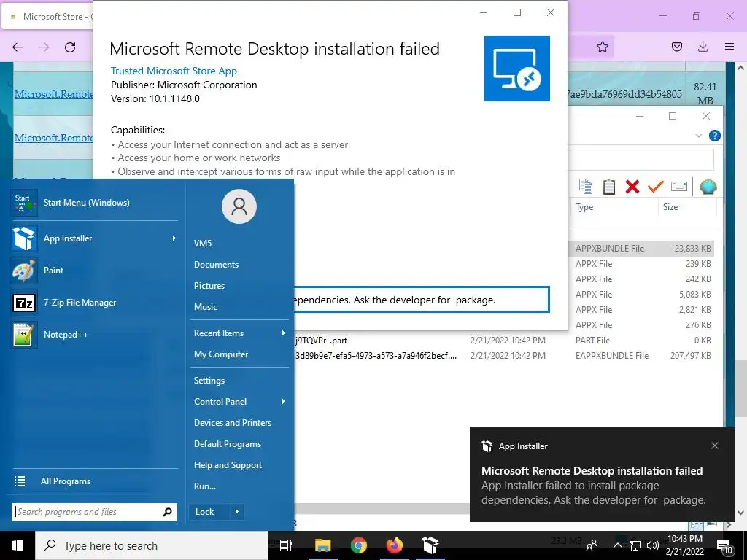This screenshot has height=560, width=747.
Task: Open My Computer
Action: [221, 354]
